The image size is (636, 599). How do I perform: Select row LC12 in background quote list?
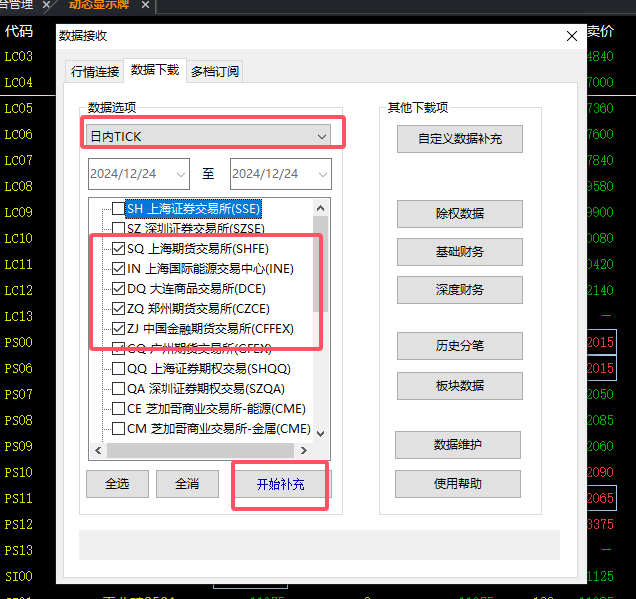pyautogui.click(x=19, y=290)
